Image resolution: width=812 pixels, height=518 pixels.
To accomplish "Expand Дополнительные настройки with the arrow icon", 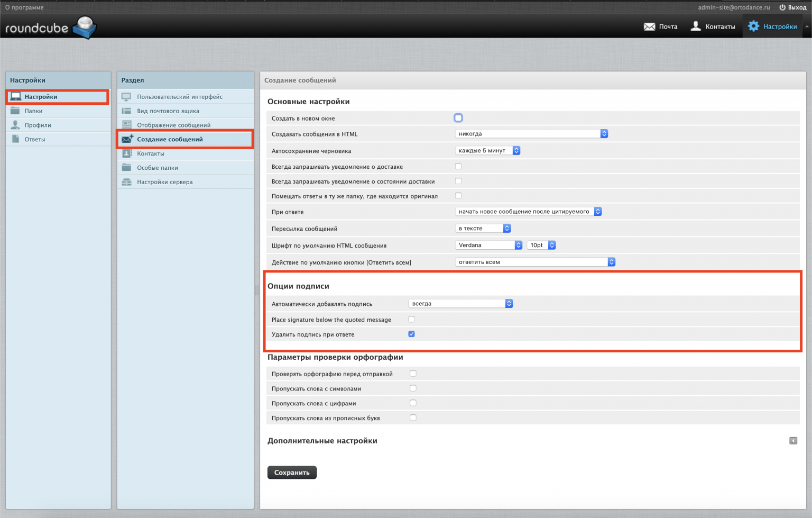I will tap(793, 441).
